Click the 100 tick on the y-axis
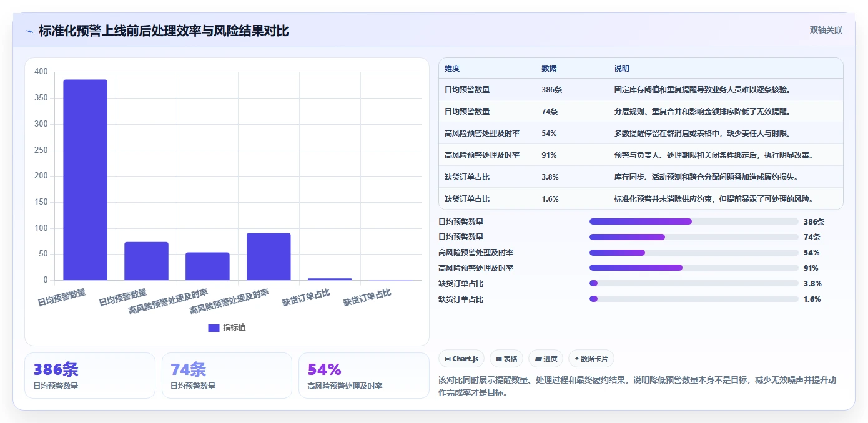This screenshot has width=868, height=423. coord(41,228)
